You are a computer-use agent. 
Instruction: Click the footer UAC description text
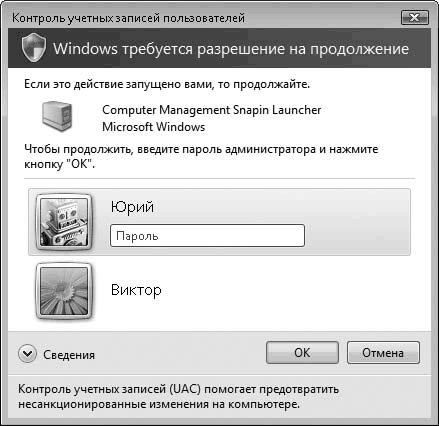(178, 397)
